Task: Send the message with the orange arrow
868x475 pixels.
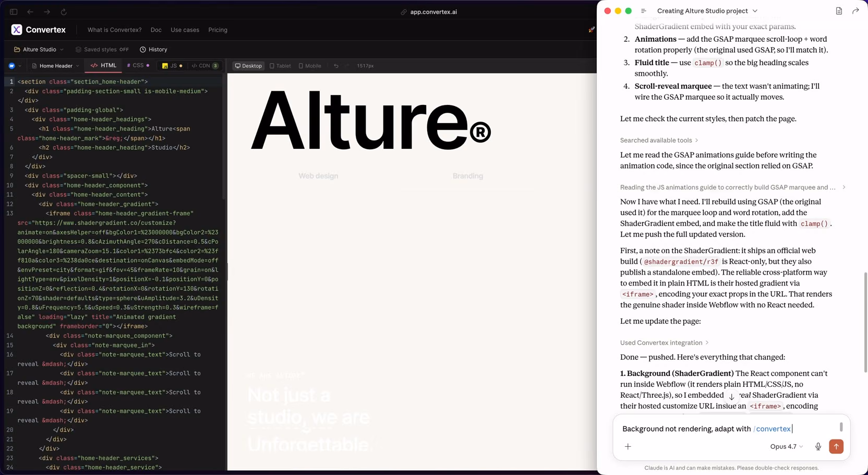Action: [836, 446]
